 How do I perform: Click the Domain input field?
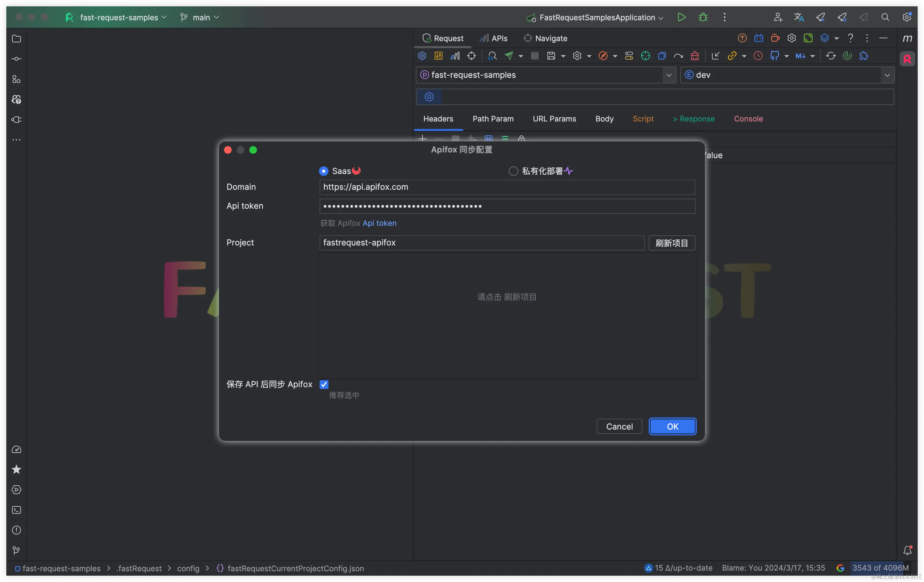507,187
